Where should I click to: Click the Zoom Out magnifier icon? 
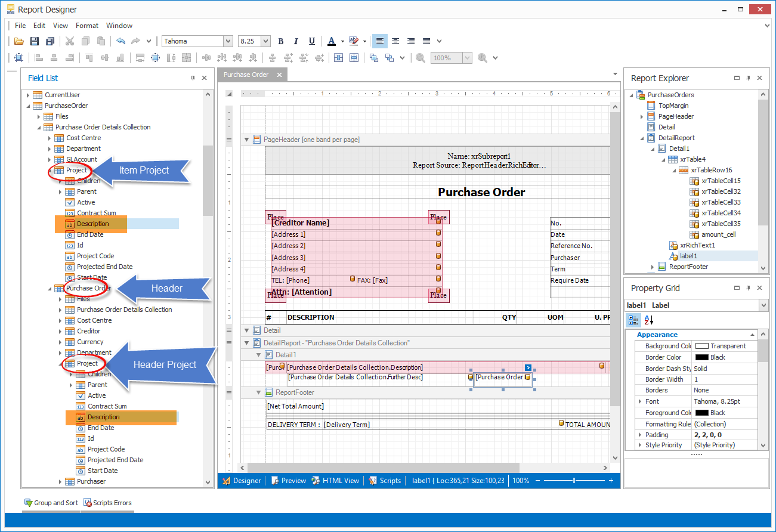click(421, 58)
